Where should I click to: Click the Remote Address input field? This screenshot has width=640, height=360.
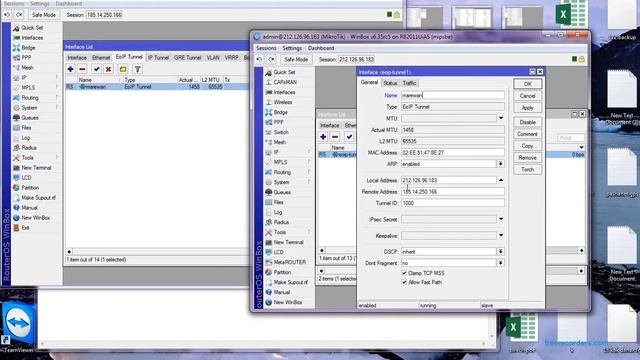453,191
